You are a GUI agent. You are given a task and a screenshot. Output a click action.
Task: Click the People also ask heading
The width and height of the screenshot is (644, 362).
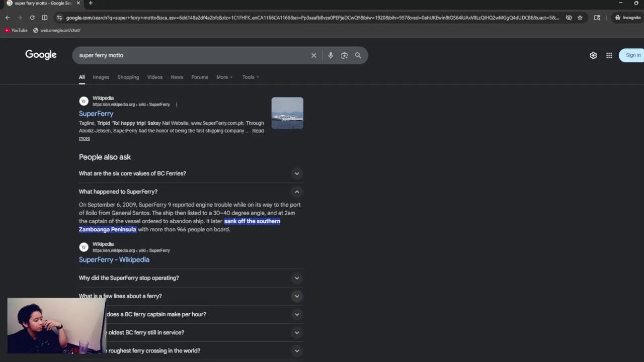tap(105, 157)
